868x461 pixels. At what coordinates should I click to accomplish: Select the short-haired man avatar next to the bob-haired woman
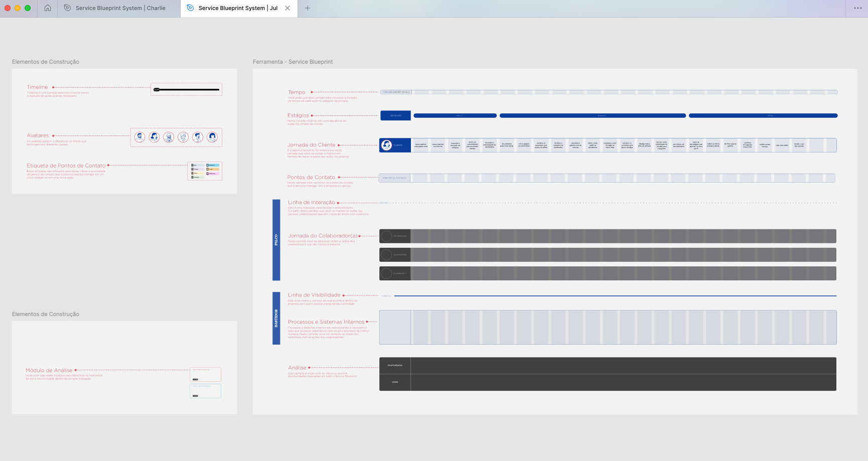coord(198,137)
